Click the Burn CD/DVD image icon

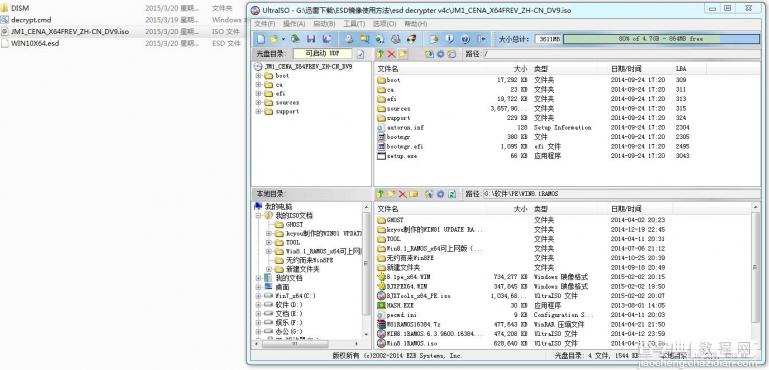(x=411, y=39)
